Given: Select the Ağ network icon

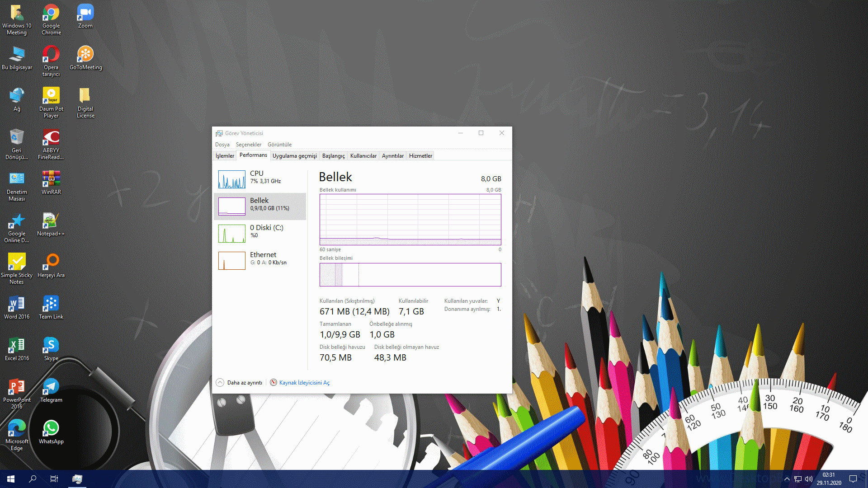Looking at the screenshot, I should (17, 99).
